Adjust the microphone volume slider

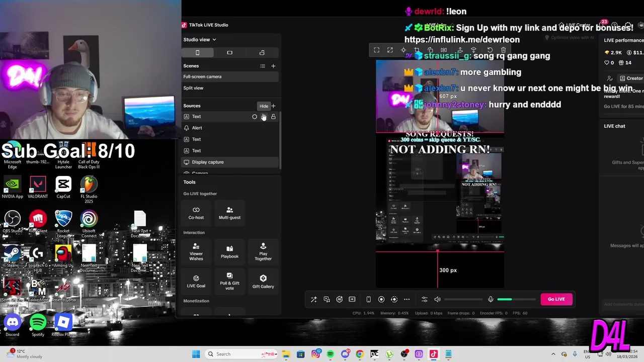[517, 300]
